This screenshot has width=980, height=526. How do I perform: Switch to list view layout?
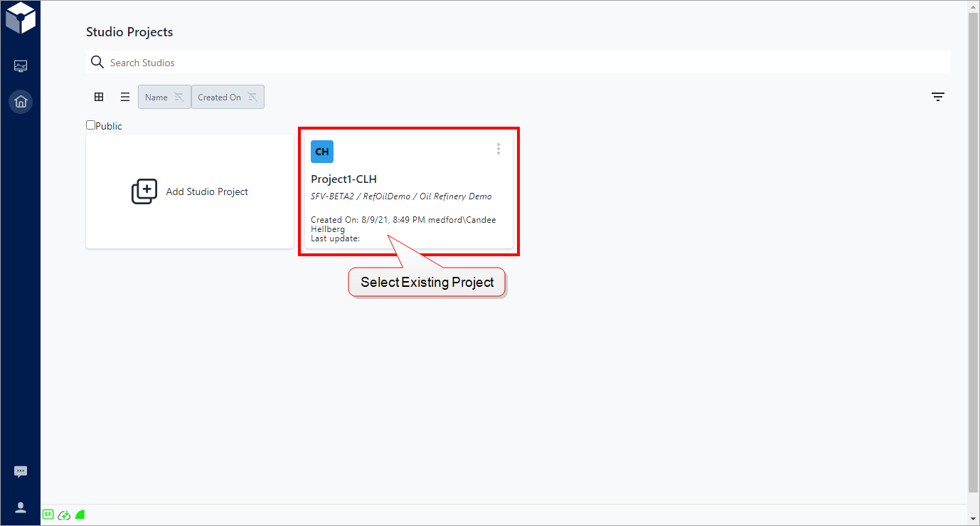(125, 98)
